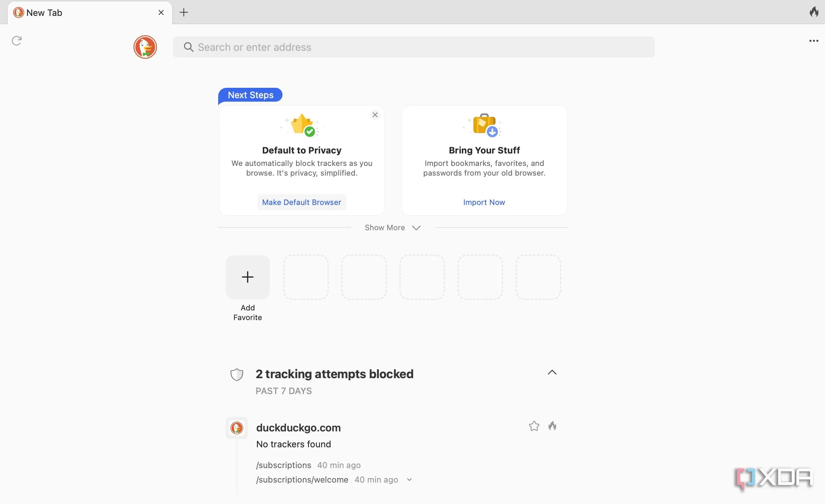Click the duckduckgo.com favicon in history list
Screen dimensions: 825x504
click(237, 428)
